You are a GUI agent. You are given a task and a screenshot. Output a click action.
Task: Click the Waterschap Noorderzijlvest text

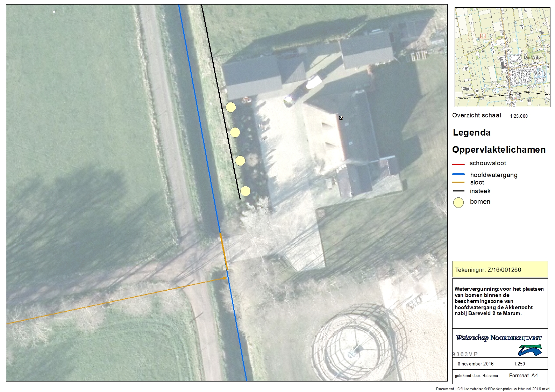click(x=499, y=338)
